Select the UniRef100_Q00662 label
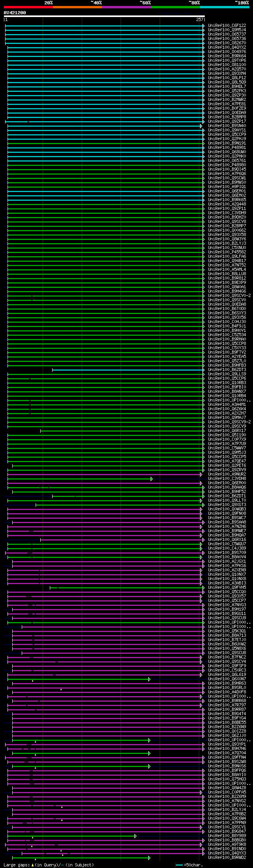 pos(227,230)
